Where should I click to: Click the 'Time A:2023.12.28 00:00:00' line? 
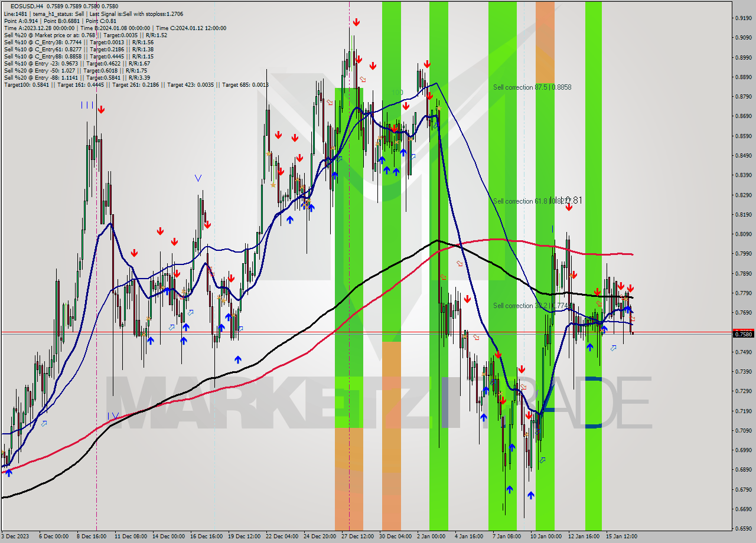115,28
